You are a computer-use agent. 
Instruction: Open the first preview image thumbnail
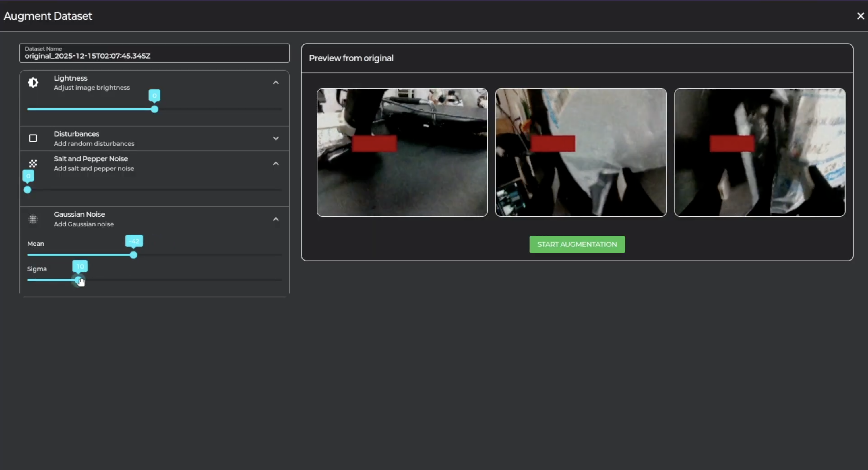[402, 152]
